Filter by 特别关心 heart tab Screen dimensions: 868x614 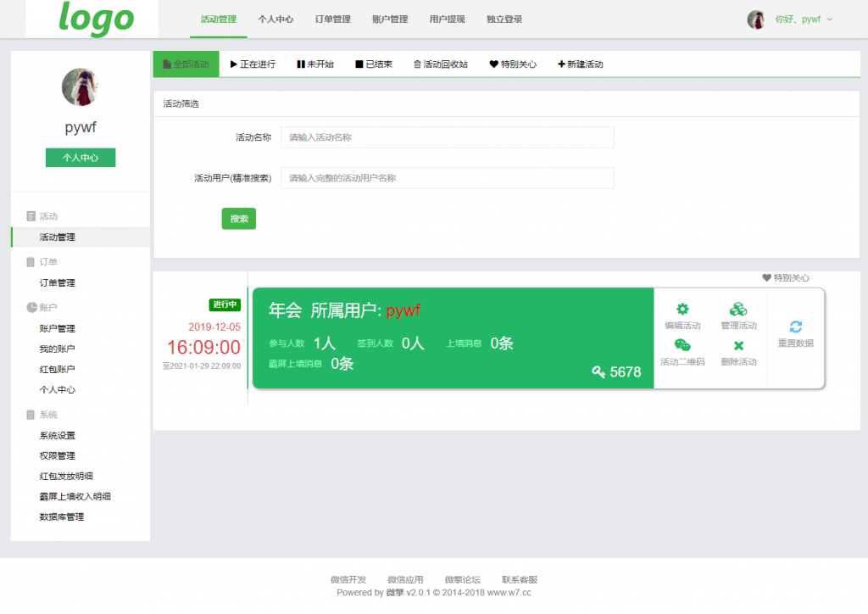point(513,64)
